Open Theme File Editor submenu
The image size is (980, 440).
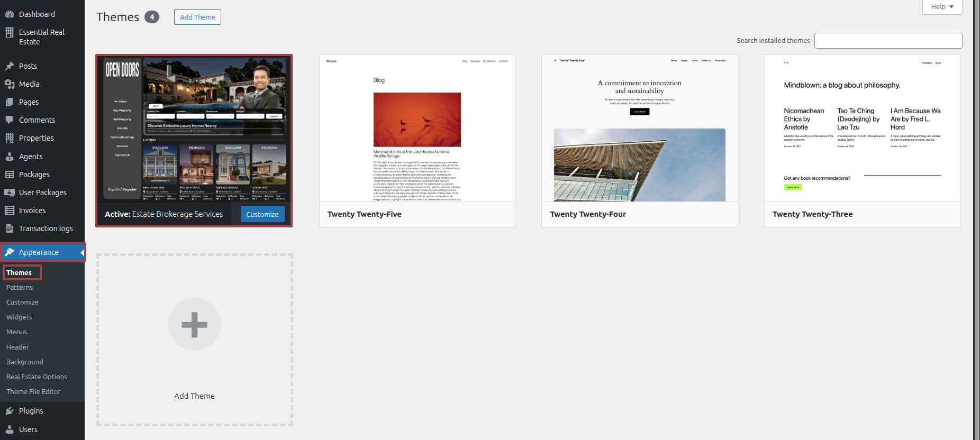33,391
